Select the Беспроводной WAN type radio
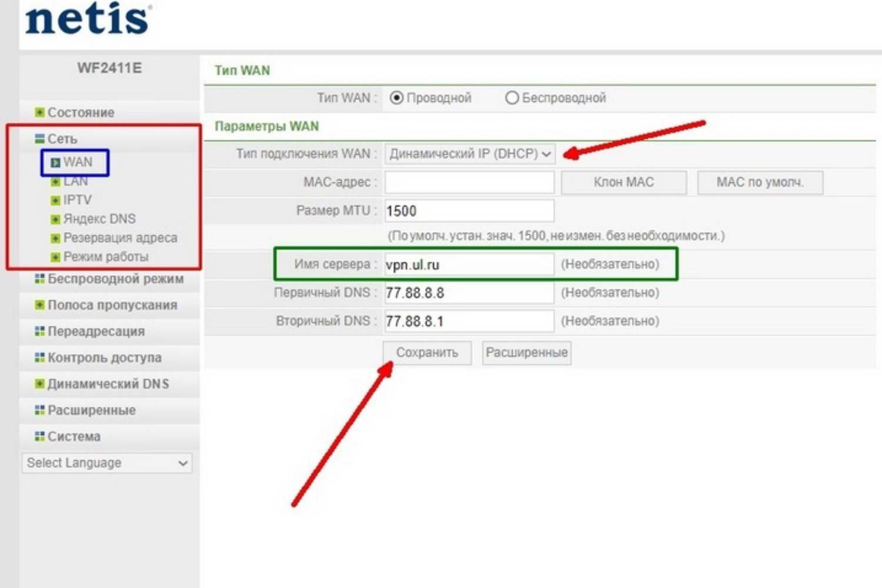This screenshot has width=882, height=588. click(x=512, y=98)
